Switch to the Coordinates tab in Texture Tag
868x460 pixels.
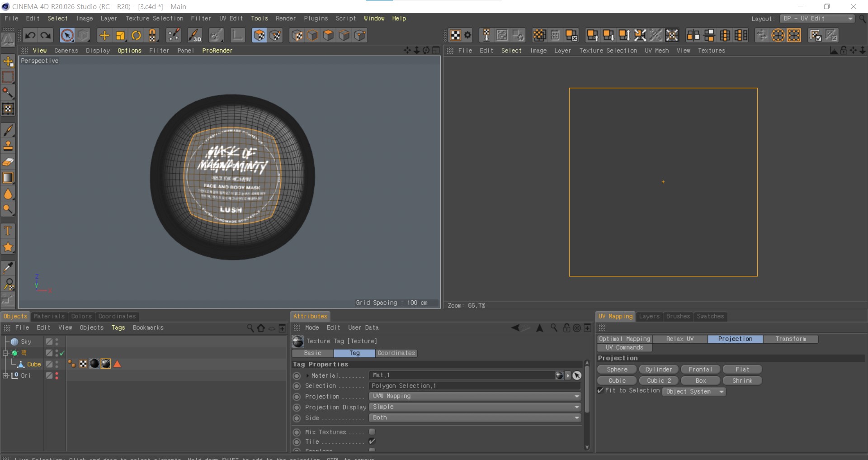point(396,353)
